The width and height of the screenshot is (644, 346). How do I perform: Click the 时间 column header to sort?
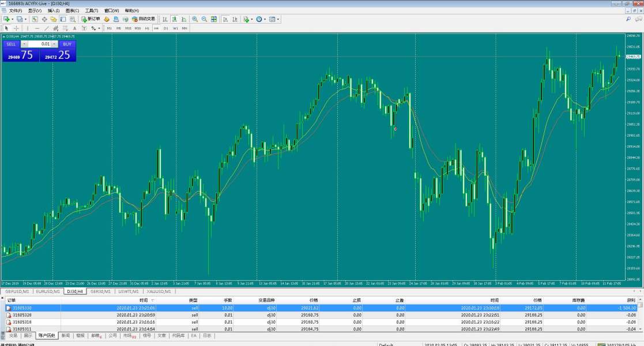tap(143, 300)
